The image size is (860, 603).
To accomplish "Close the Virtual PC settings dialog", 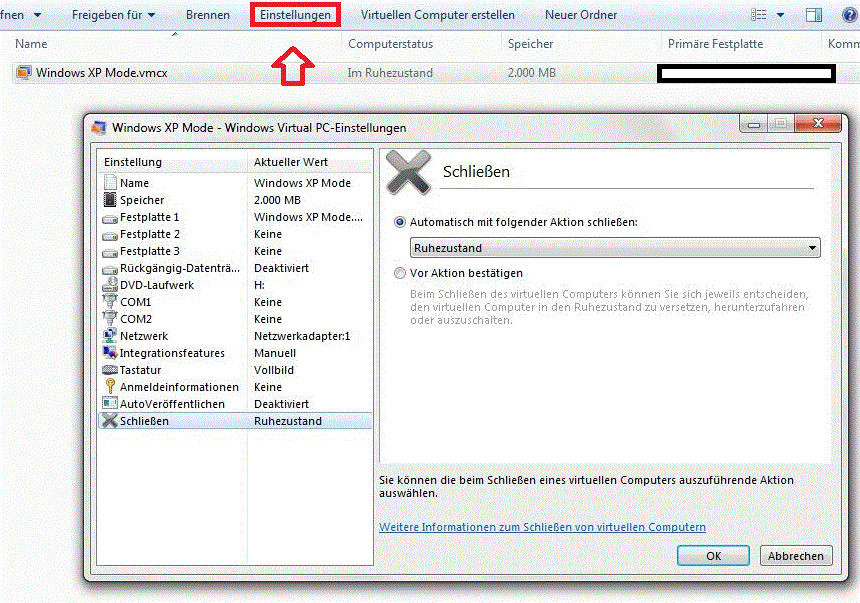I will click(817, 123).
